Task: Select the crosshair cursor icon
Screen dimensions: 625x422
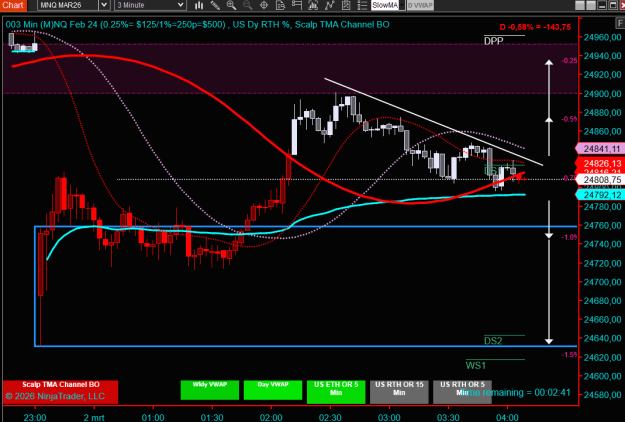Action: point(264,5)
